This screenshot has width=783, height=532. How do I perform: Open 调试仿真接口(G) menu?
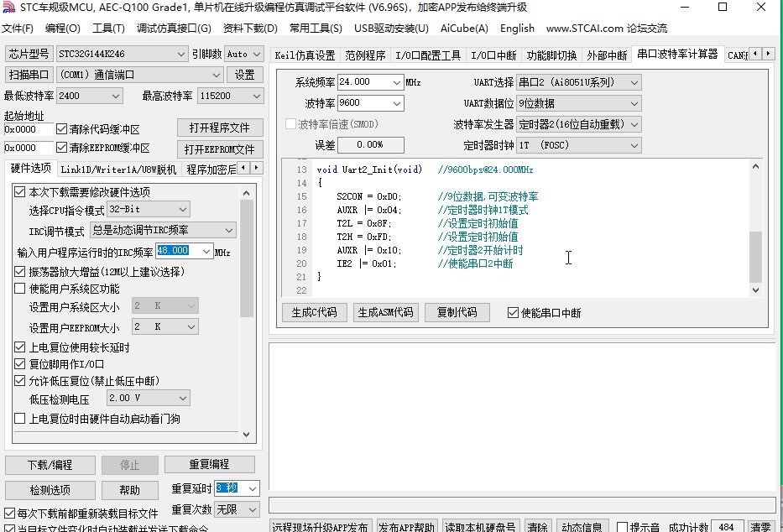174,29
